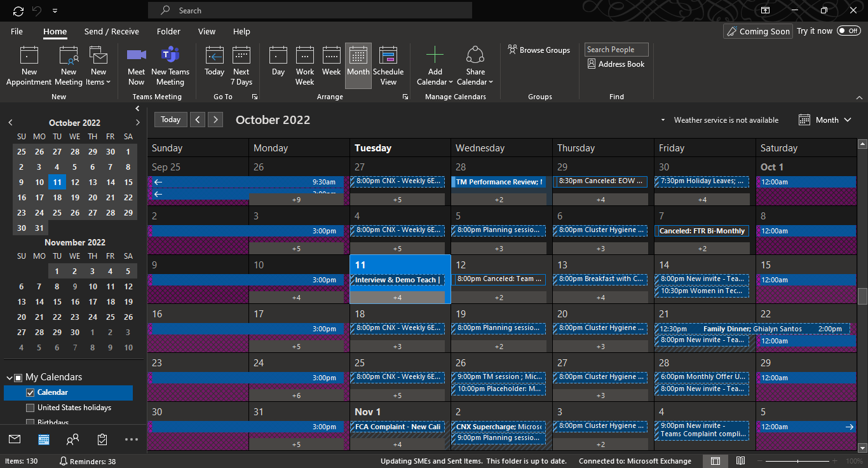This screenshot has height=468, width=868.
Task: Open the Folder tab
Action: coord(168,31)
